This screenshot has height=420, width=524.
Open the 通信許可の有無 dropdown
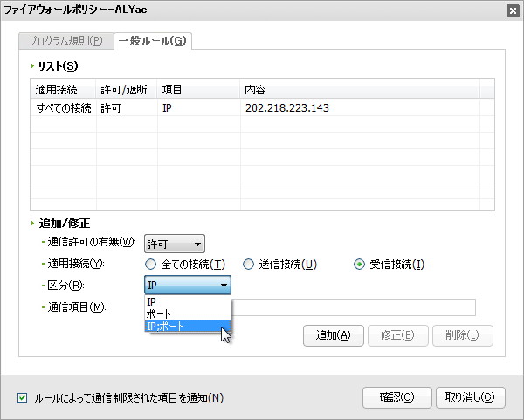[175, 244]
